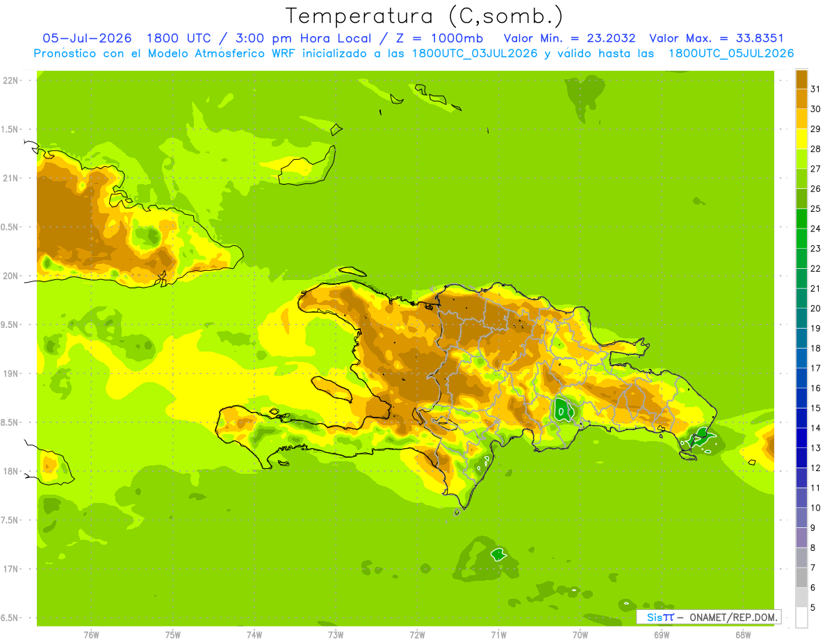This screenshot has height=644, width=834.
Task: Click Gonâve island in the bay west of Haiti
Action: [x=334, y=388]
